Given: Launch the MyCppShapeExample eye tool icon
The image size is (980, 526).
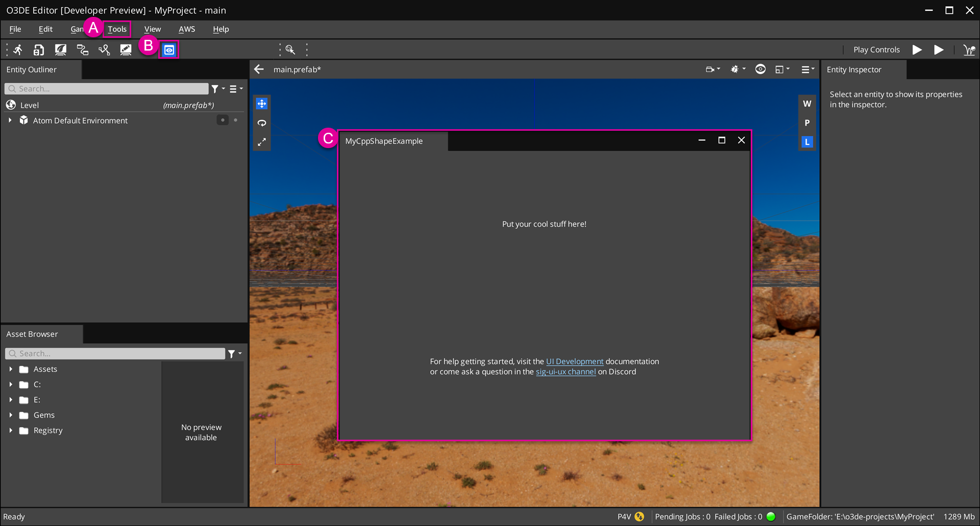Looking at the screenshot, I should (x=169, y=50).
